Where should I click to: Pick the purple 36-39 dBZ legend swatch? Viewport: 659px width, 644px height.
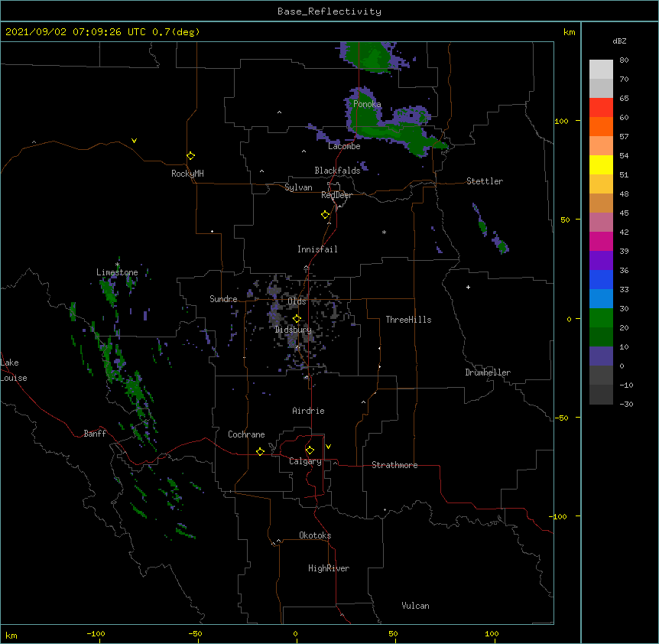point(601,261)
